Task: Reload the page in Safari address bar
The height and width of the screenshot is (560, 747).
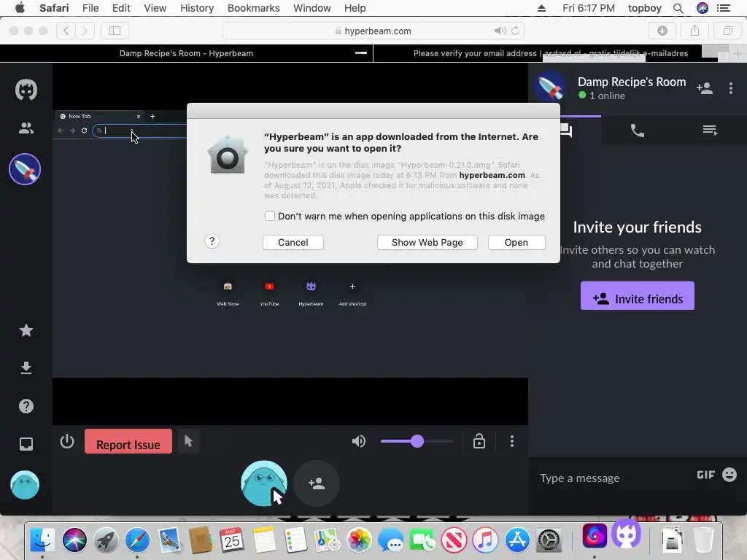Action: tap(515, 31)
